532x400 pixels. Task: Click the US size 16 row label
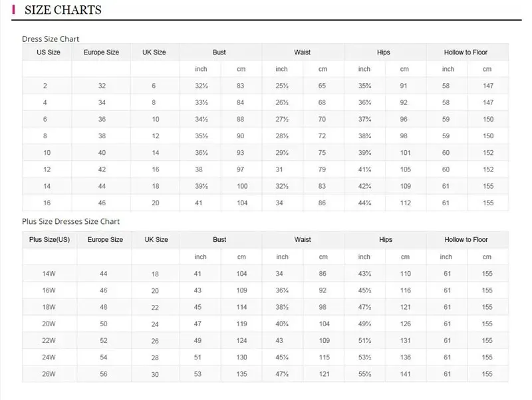[x=47, y=203]
